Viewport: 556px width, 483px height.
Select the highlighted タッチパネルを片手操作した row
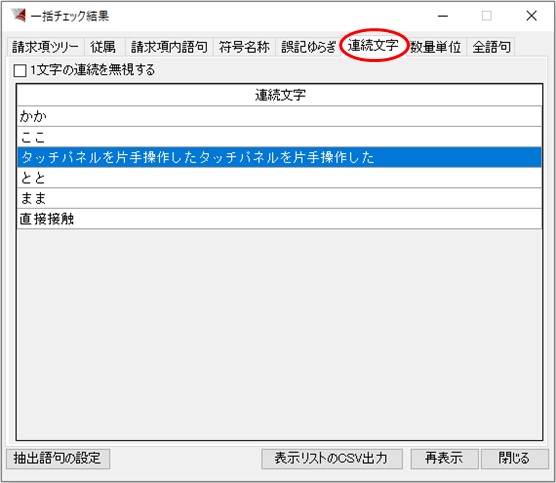[x=280, y=157]
